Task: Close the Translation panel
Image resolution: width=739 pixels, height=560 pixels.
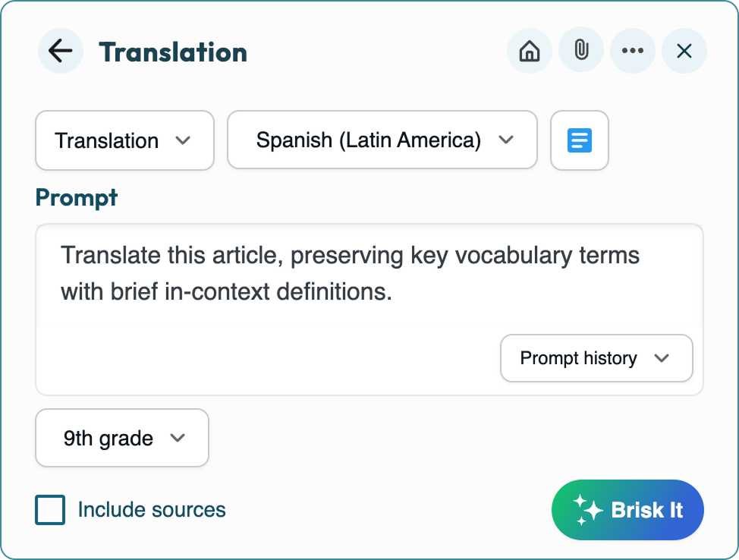Action: point(684,52)
